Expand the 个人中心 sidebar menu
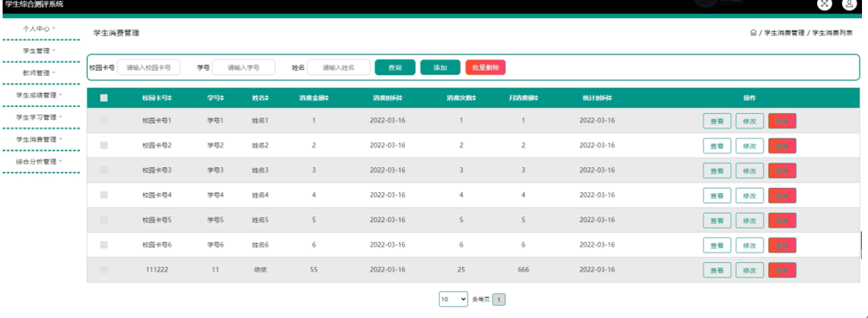This screenshot has width=868, height=318. 40,28
